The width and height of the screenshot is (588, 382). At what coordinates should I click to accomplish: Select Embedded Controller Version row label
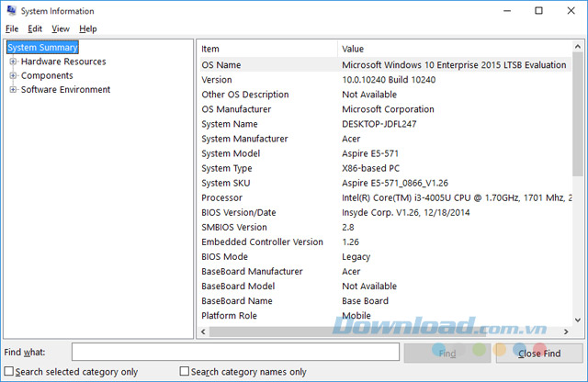click(x=262, y=242)
